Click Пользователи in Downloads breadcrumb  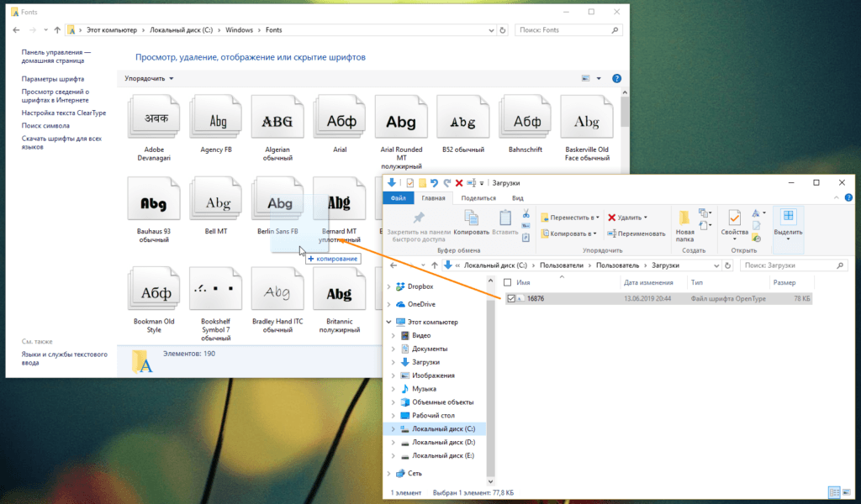tap(561, 265)
